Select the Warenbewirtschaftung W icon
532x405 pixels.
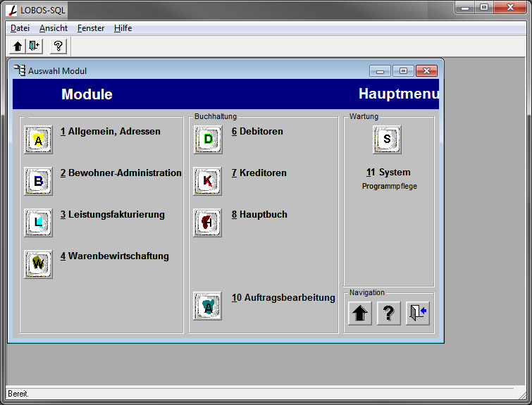click(38, 264)
